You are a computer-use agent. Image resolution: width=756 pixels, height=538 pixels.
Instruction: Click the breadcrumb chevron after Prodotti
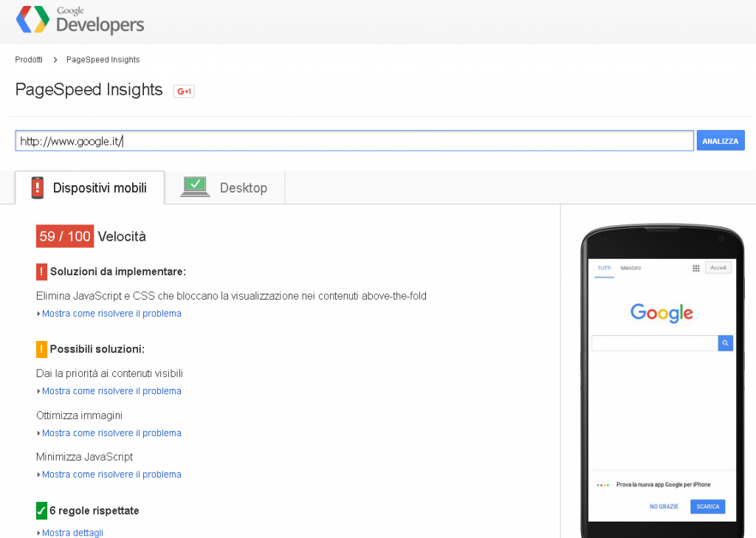click(x=55, y=60)
